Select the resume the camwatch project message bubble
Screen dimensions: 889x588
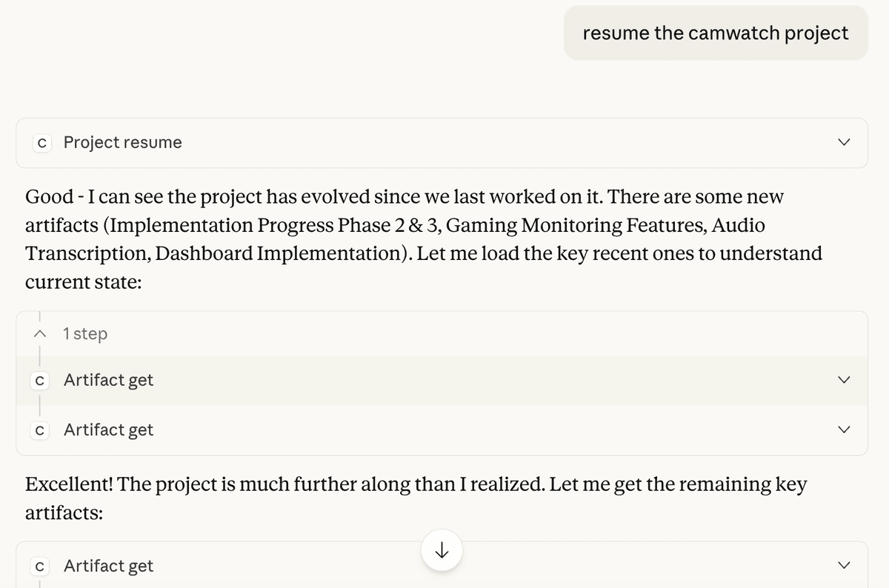[716, 33]
